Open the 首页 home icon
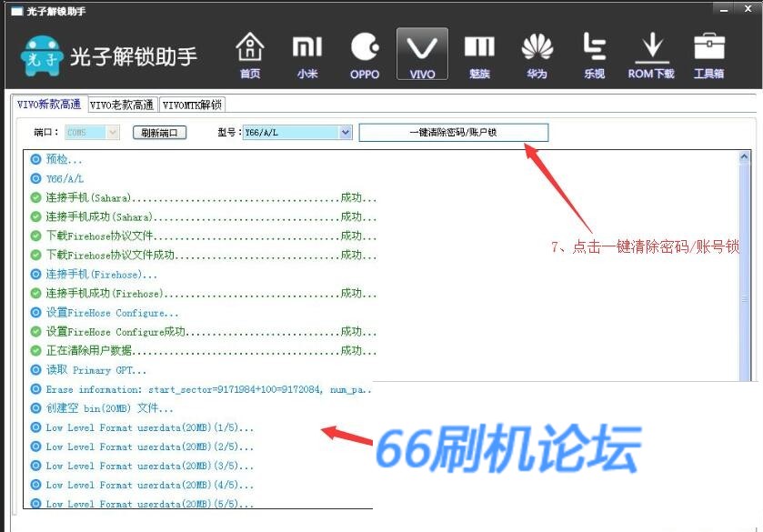This screenshot has width=763, height=532. point(250,55)
